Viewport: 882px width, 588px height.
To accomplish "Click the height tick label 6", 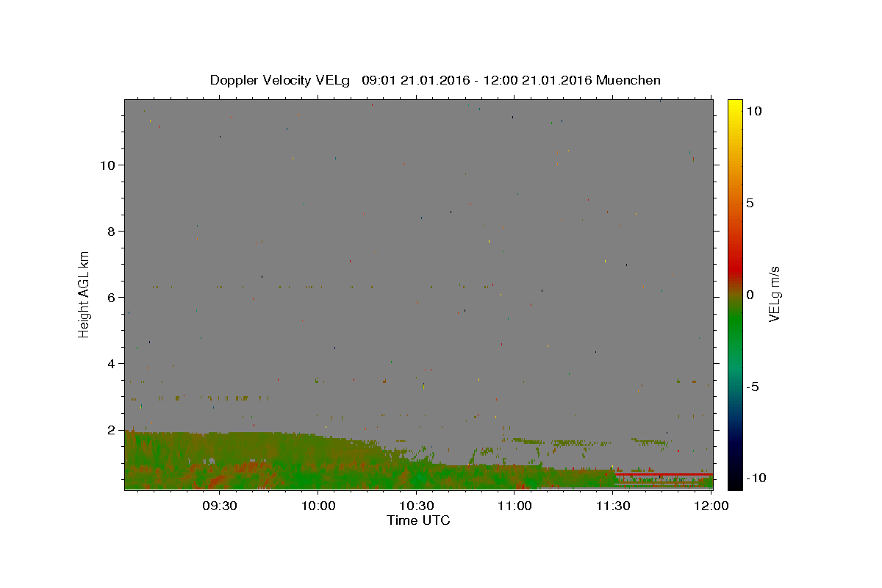I will coord(112,298).
